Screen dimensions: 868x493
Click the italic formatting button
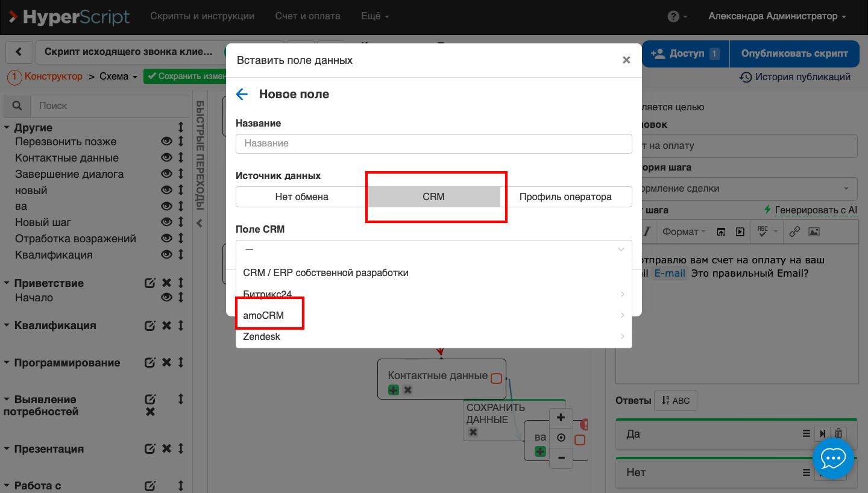[x=648, y=231]
